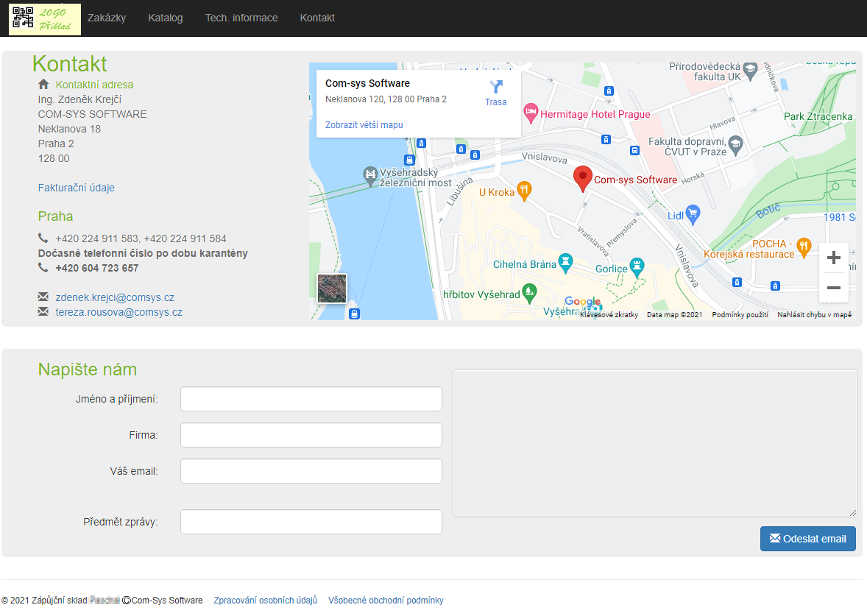Select Lidl shopping cart marker

[x=693, y=214]
